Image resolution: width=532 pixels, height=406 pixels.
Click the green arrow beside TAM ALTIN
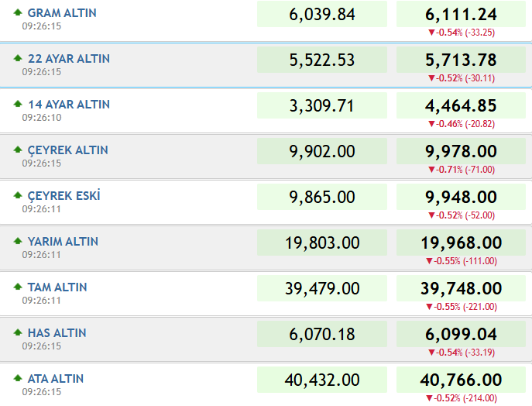click(x=18, y=287)
